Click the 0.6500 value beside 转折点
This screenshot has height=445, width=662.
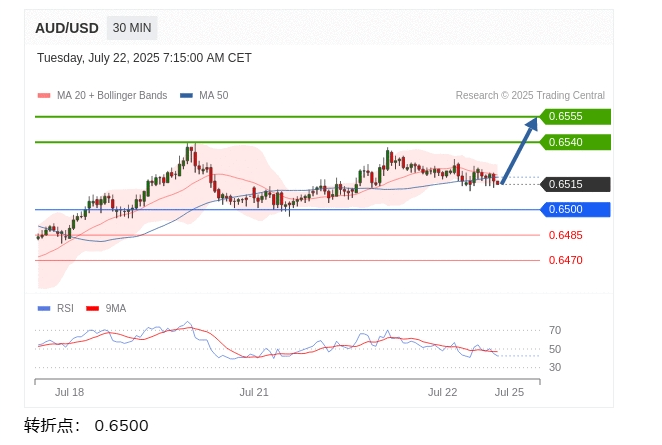pyautogui.click(x=122, y=426)
